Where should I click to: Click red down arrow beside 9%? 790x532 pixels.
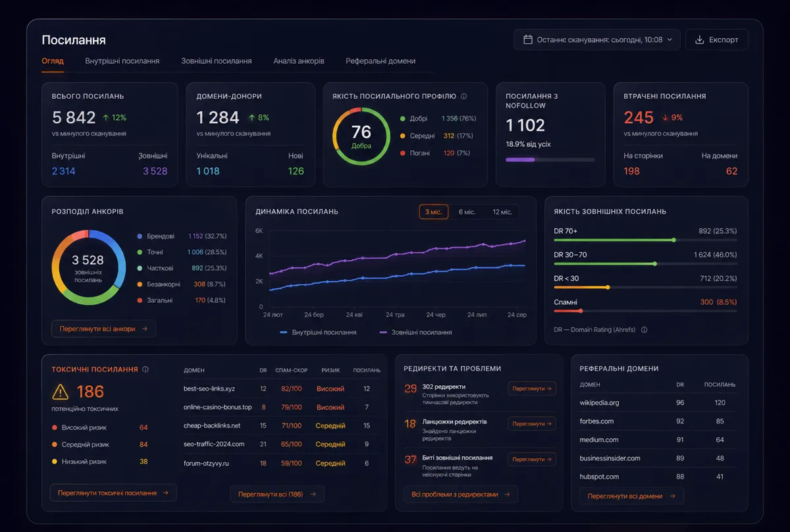point(665,118)
